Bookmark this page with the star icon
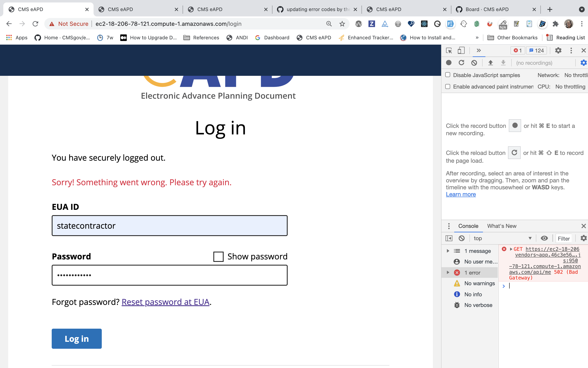 tap(342, 24)
